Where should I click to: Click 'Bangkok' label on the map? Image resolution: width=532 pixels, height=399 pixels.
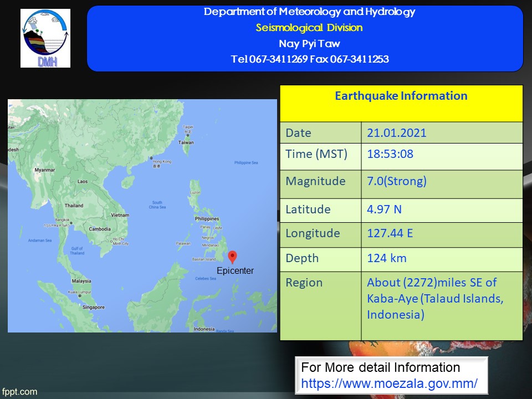pos(62,220)
